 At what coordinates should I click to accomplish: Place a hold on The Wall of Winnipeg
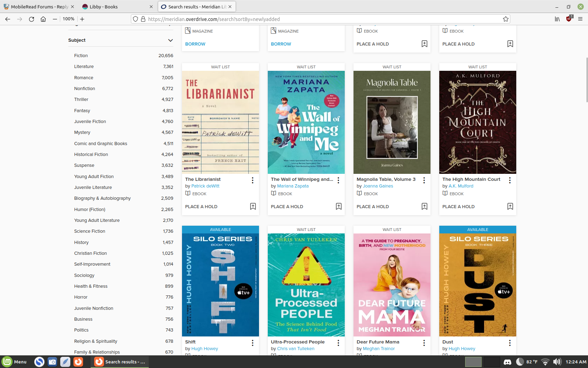tap(287, 207)
